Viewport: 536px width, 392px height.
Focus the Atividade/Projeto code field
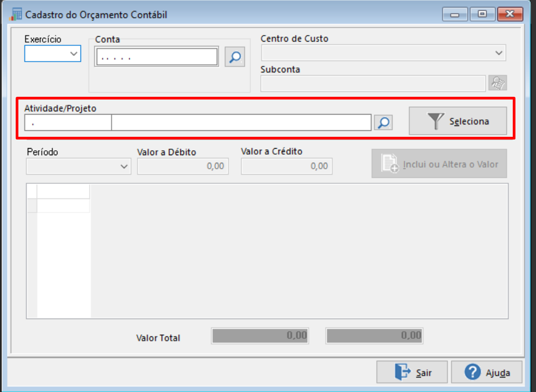(x=68, y=123)
